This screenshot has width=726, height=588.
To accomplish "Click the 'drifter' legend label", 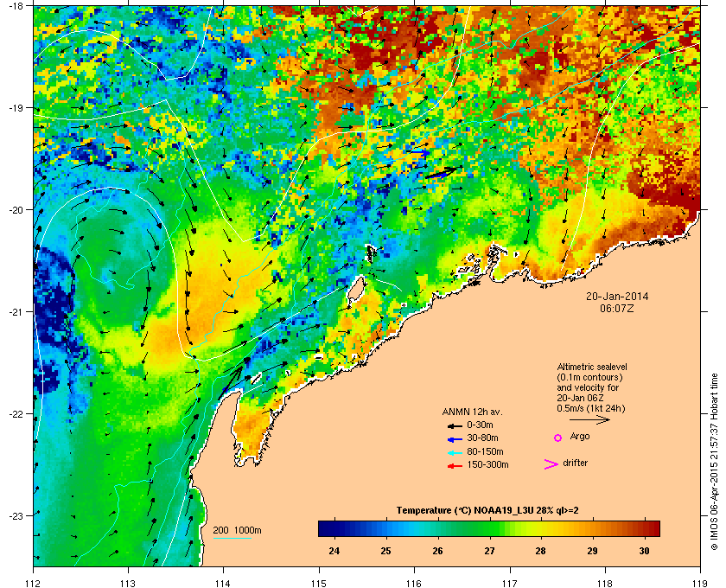I will 575,463.
